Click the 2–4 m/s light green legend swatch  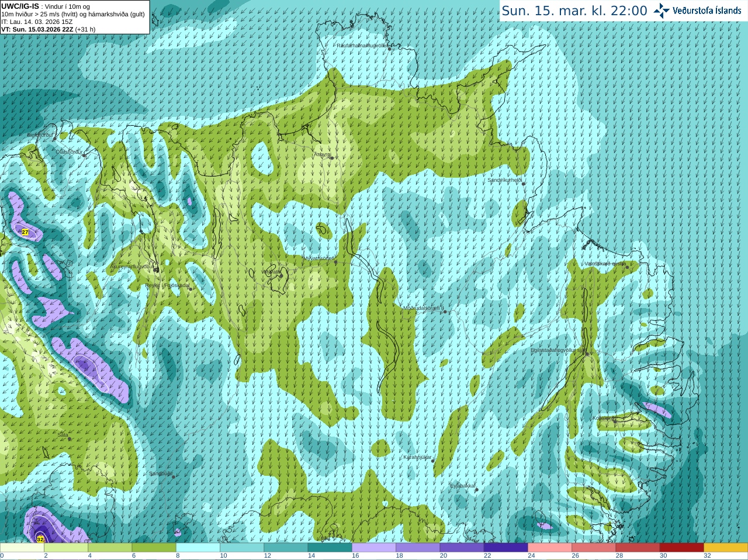tap(66, 548)
